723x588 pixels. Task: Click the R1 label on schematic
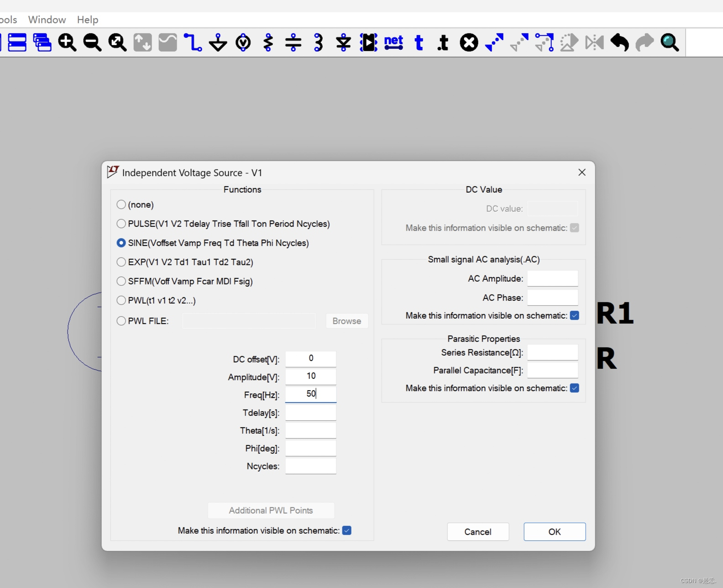click(x=615, y=314)
